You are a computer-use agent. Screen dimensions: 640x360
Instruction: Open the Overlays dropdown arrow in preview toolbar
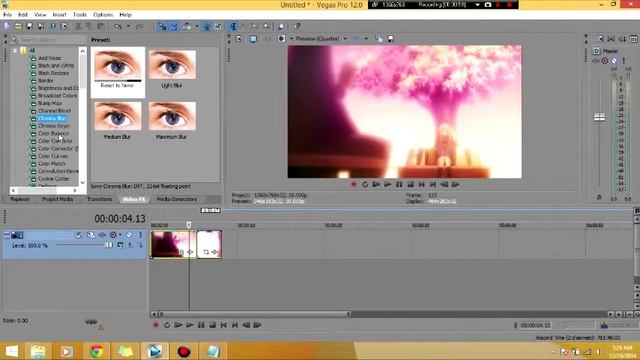click(x=366, y=39)
